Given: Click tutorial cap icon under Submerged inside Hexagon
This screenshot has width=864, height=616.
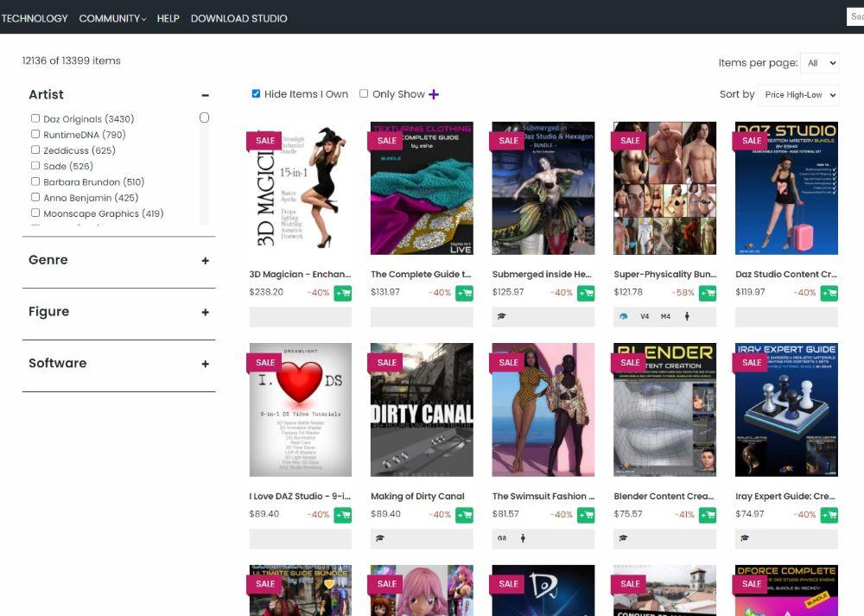Looking at the screenshot, I should (x=501, y=316).
